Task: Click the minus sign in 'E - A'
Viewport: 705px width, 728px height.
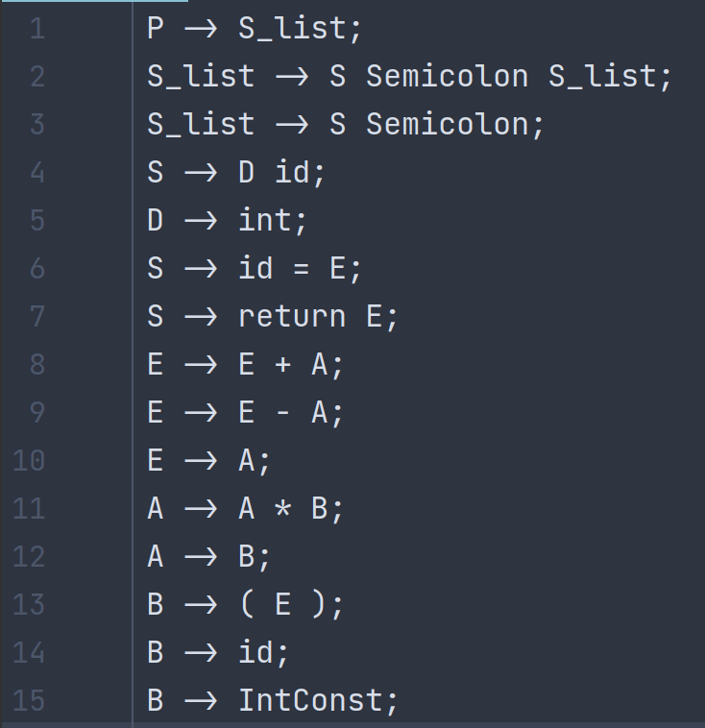Action: click(283, 413)
